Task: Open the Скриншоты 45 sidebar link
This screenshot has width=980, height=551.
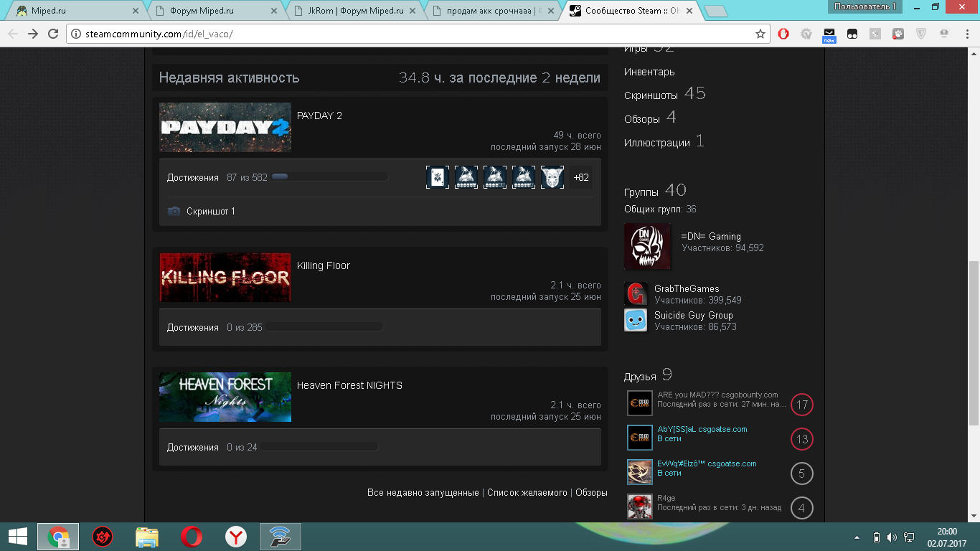Action: pos(665,94)
